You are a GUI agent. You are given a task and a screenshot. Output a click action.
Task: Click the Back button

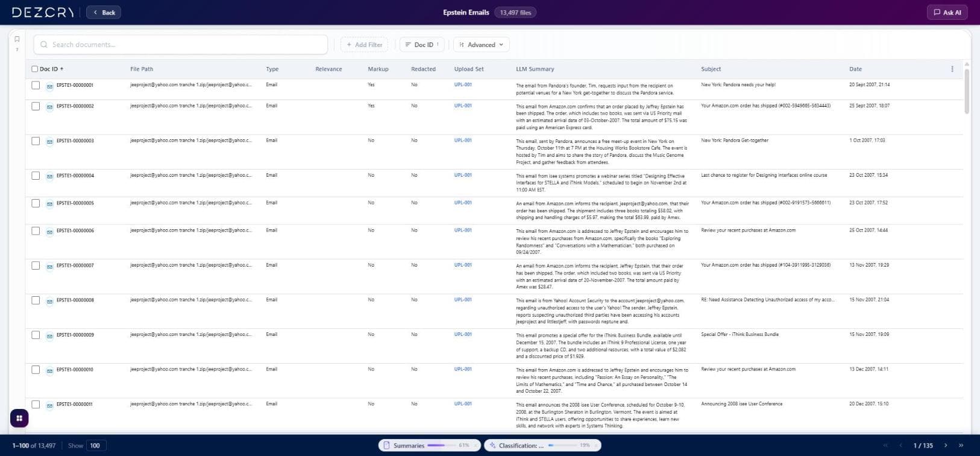coord(104,12)
